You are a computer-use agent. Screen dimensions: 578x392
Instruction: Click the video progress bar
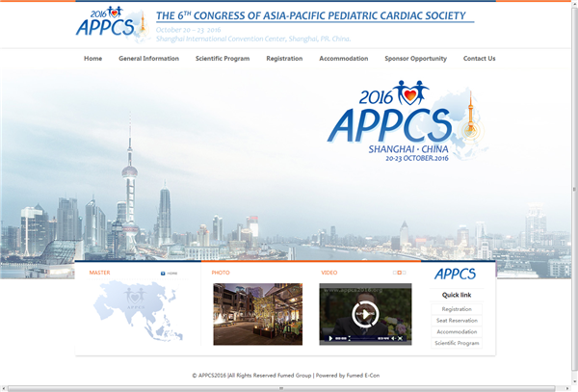coord(363,338)
